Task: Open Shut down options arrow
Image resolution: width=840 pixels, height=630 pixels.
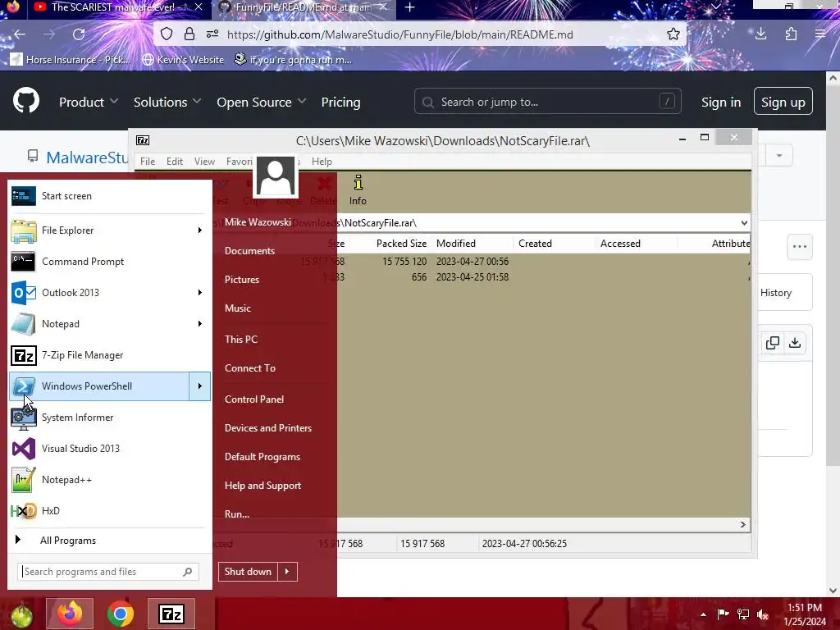Action: [x=287, y=572]
